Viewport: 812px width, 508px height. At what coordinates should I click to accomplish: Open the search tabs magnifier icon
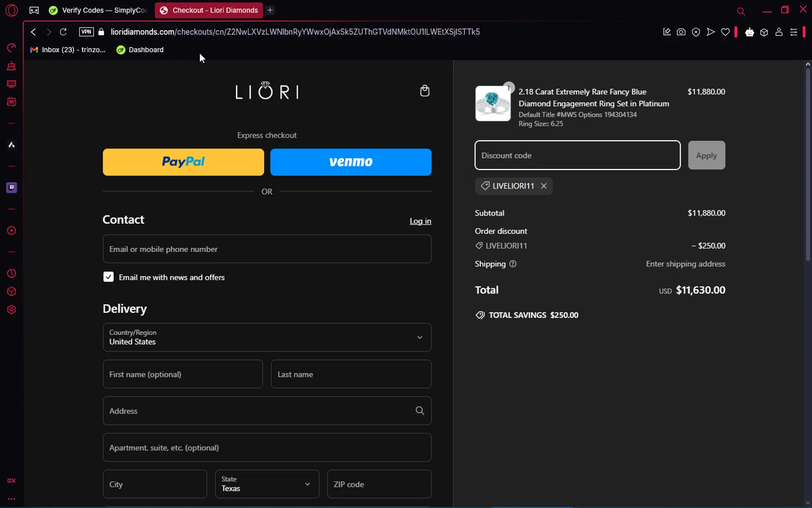pyautogui.click(x=741, y=11)
